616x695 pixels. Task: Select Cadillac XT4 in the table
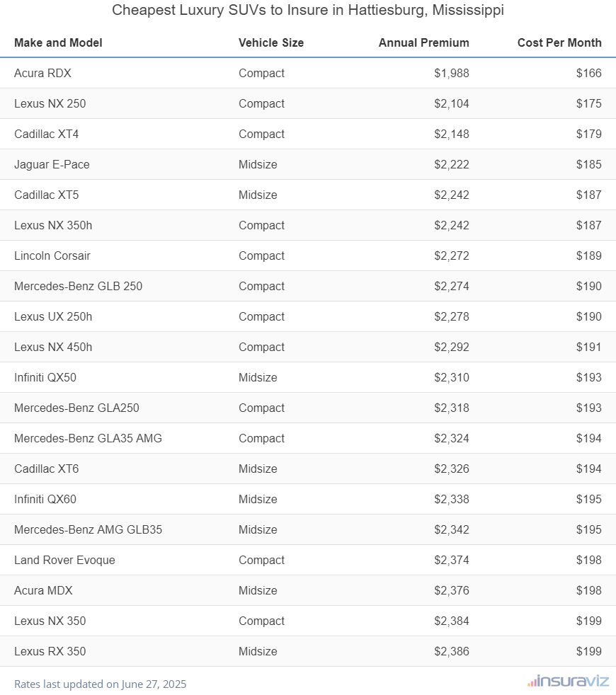pyautogui.click(x=47, y=134)
